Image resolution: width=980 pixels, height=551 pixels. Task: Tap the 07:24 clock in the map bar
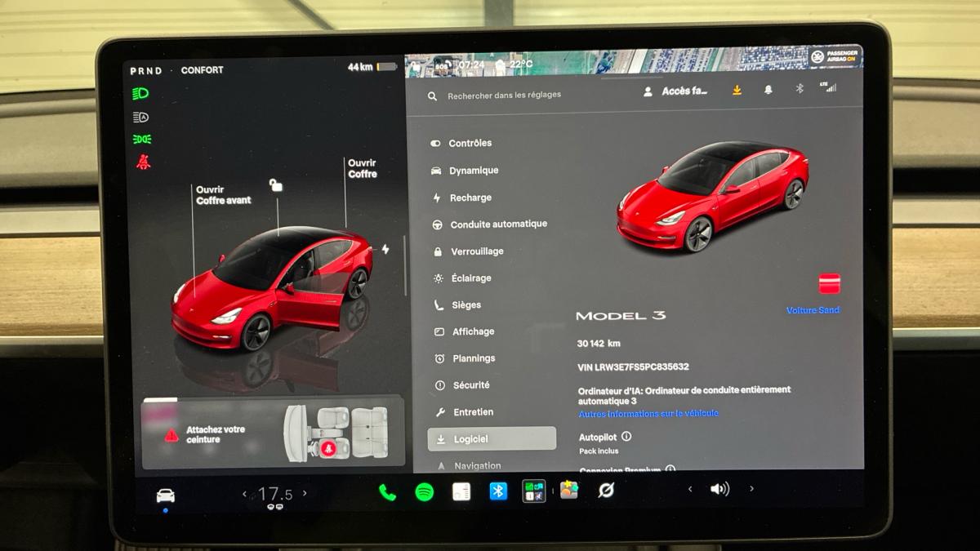[x=471, y=64]
